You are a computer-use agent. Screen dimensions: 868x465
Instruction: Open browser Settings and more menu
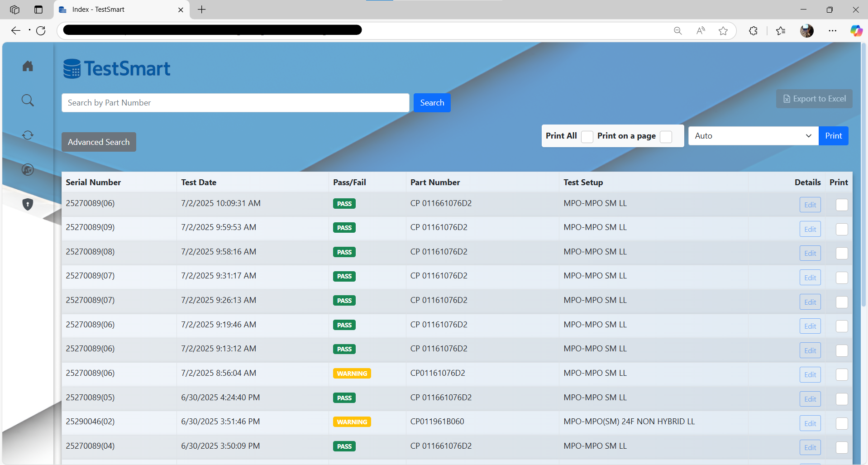tap(832, 31)
